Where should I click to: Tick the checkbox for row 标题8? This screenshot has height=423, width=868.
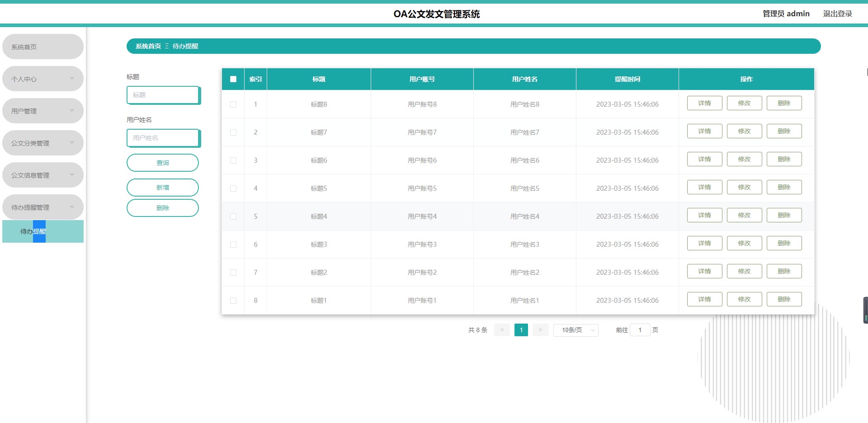(x=233, y=104)
